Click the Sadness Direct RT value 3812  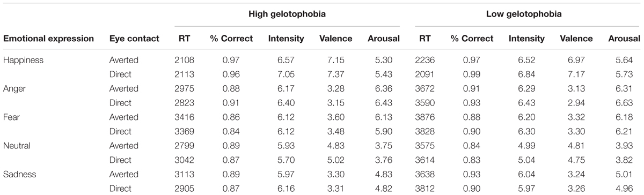(426, 185)
